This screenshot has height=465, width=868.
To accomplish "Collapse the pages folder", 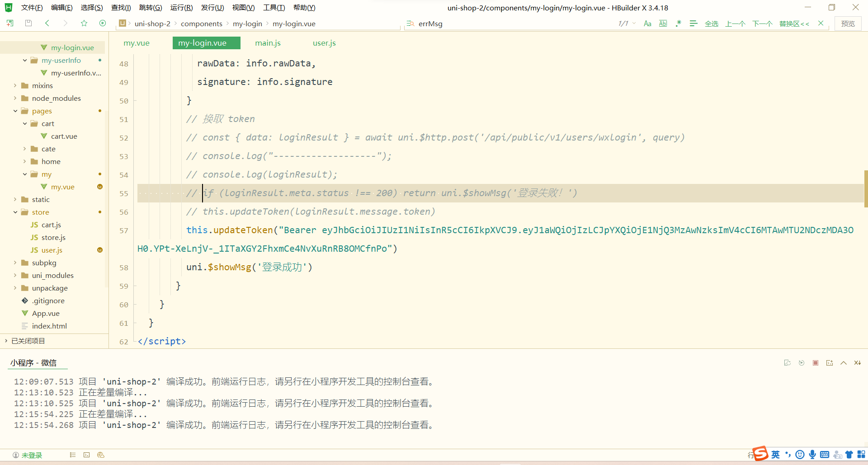I will 15,111.
